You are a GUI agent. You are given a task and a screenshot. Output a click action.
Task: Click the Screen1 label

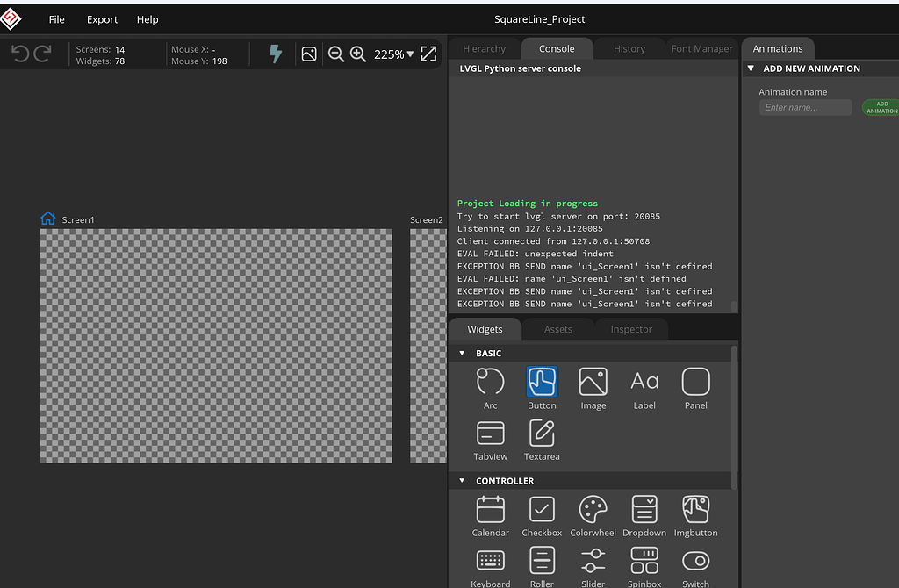click(x=78, y=219)
